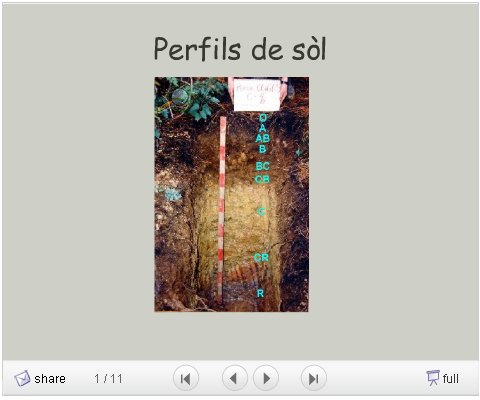Click the share envelope icon
The width and height of the screenshot is (480, 400).
tap(22, 379)
